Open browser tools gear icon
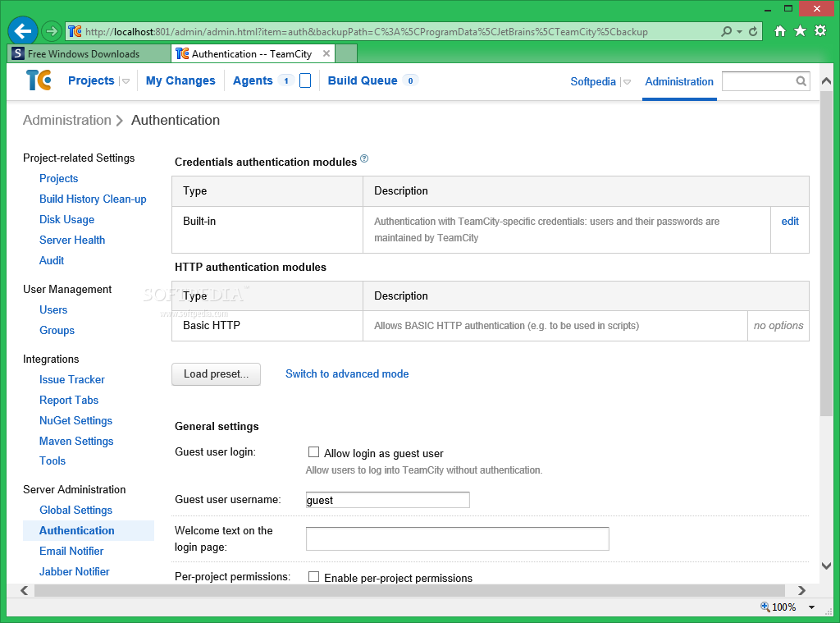The image size is (840, 623). 820,30
